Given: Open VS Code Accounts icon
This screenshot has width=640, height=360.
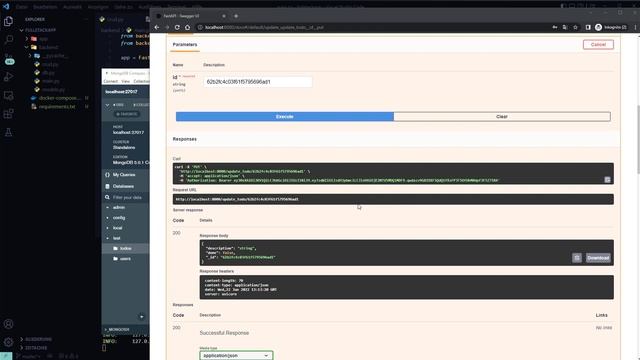Looking at the screenshot, I should coord(8,324).
